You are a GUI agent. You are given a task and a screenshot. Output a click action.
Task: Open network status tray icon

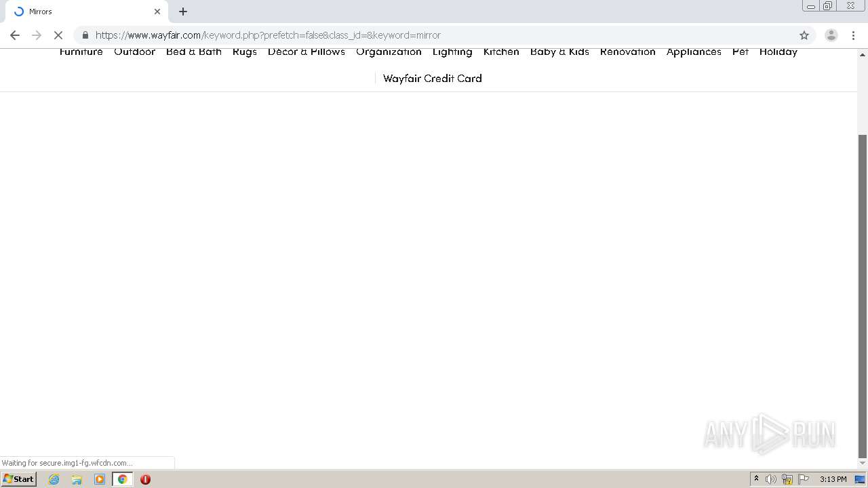[787, 479]
